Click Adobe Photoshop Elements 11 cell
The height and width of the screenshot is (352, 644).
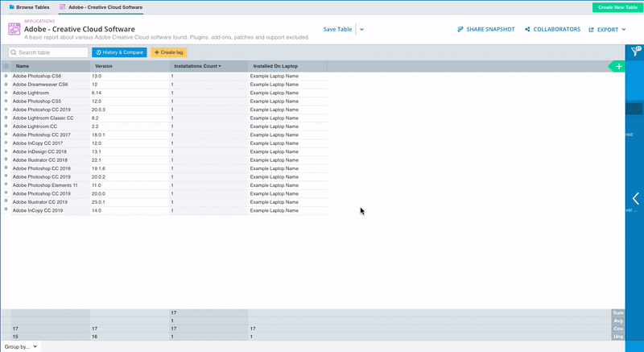coord(51,185)
